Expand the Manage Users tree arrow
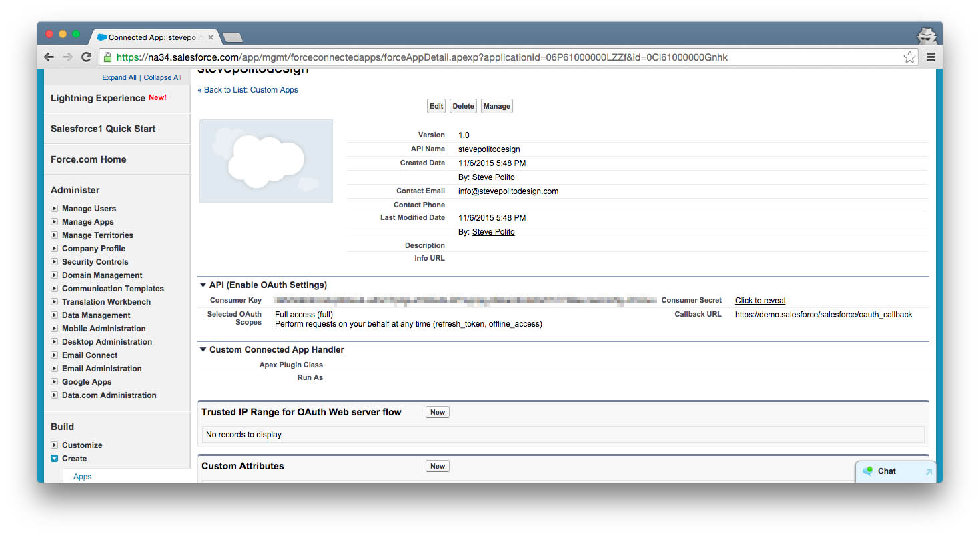This screenshot has height=536, width=980. pos(55,209)
